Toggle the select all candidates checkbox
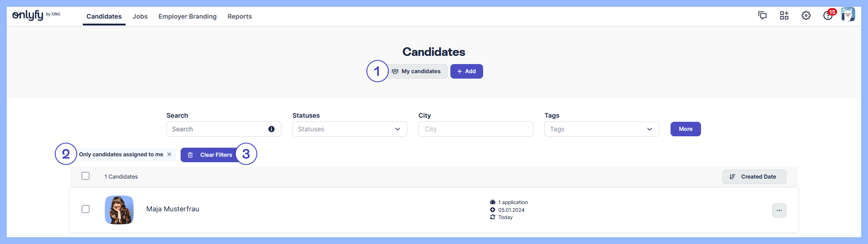Screen dimensions: 868x244 [x=86, y=176]
